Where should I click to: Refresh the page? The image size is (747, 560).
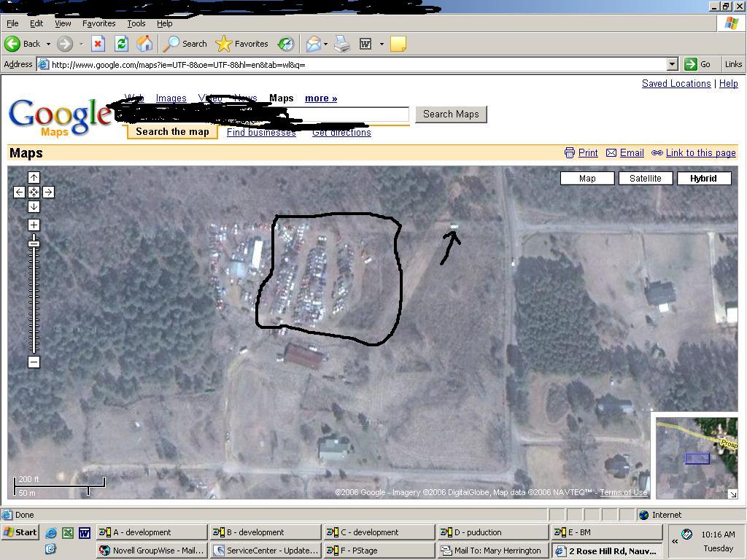(x=122, y=44)
